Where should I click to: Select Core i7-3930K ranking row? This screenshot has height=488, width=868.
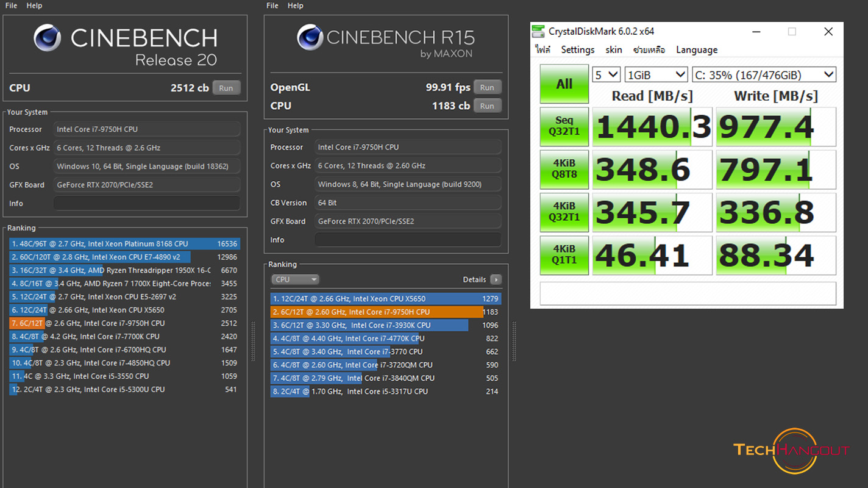click(x=386, y=325)
